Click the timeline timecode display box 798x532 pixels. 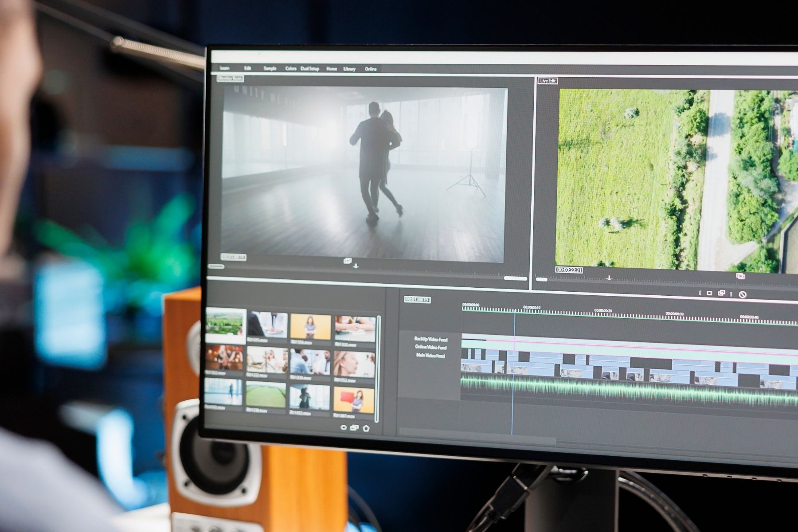tap(417, 299)
